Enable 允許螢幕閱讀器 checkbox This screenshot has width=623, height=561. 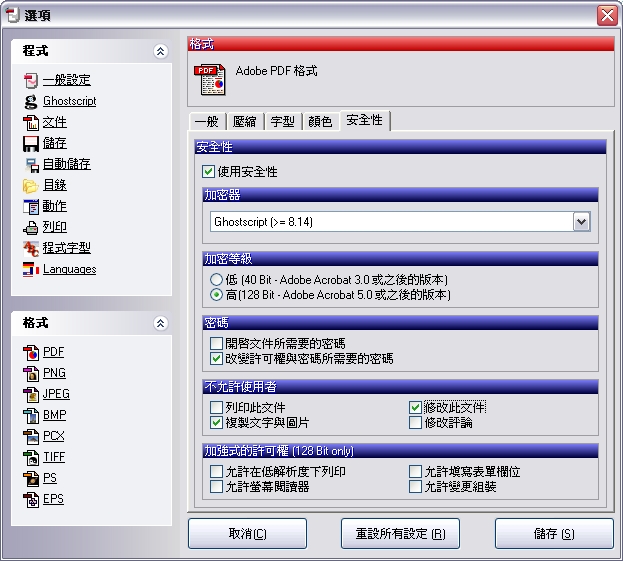coord(216,486)
